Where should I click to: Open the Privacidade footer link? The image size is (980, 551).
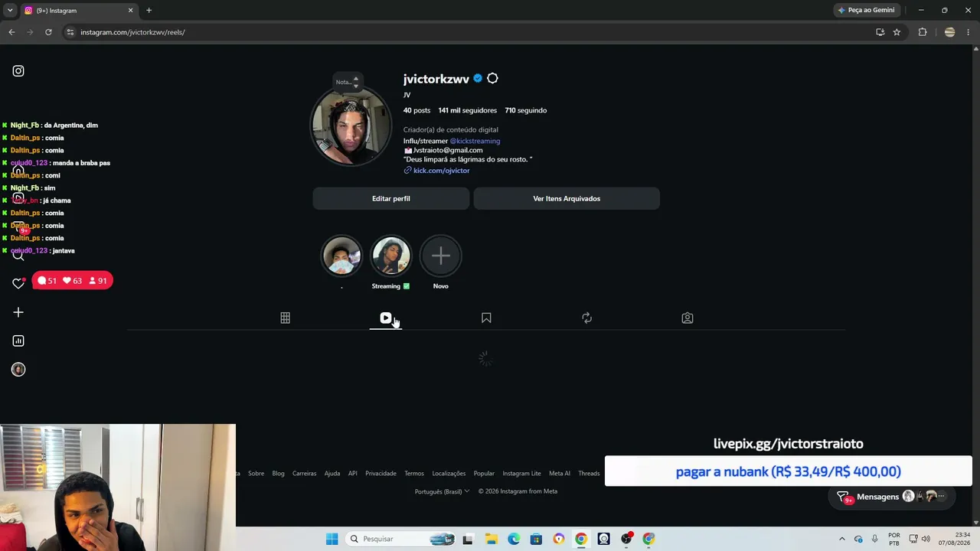tap(381, 474)
